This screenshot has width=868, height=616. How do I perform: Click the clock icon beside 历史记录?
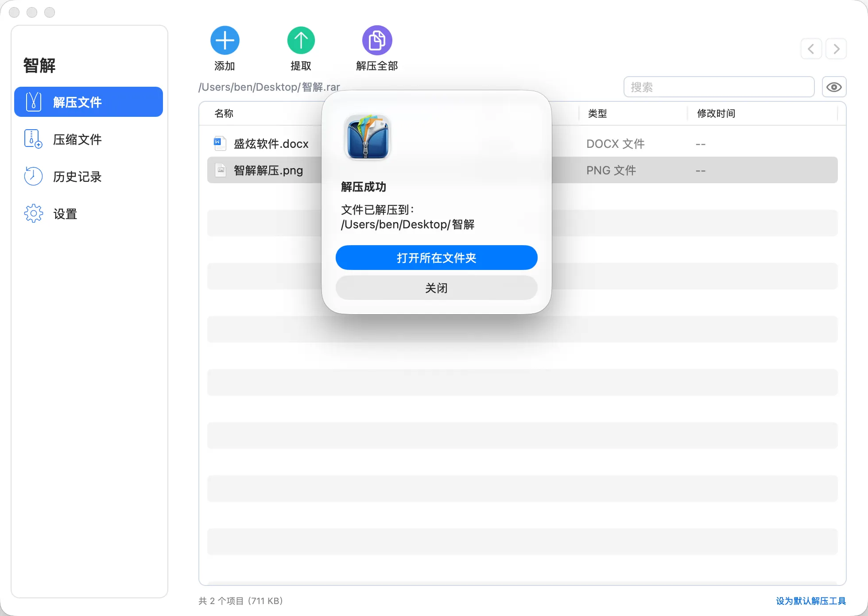tap(33, 176)
